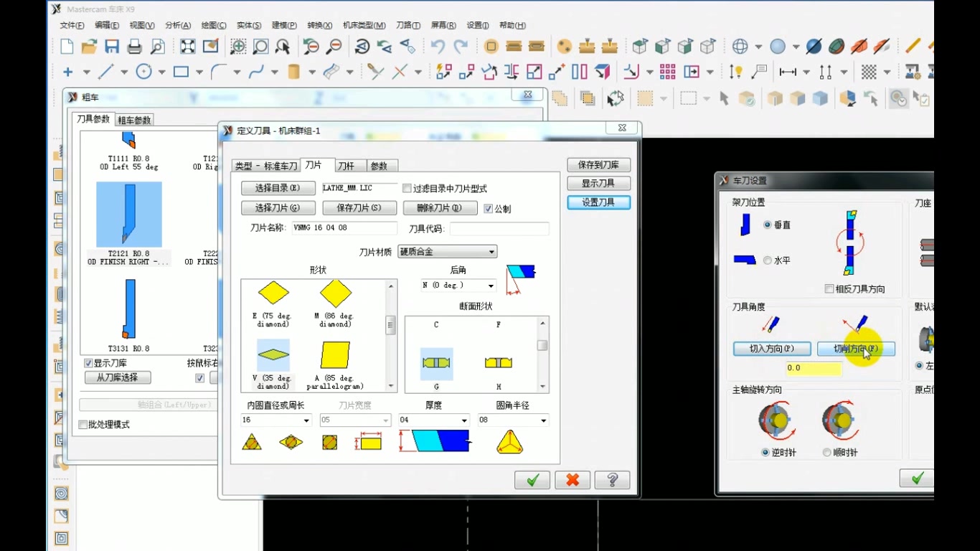Viewport: 980px width, 551px height.
Task: Choose the wireframe globe view icon
Action: click(740, 47)
